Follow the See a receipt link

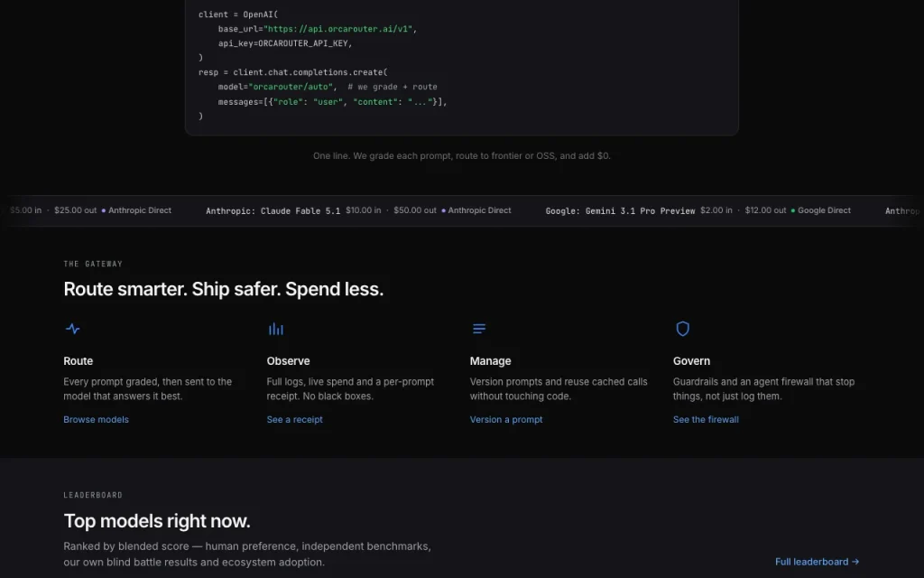coord(295,419)
